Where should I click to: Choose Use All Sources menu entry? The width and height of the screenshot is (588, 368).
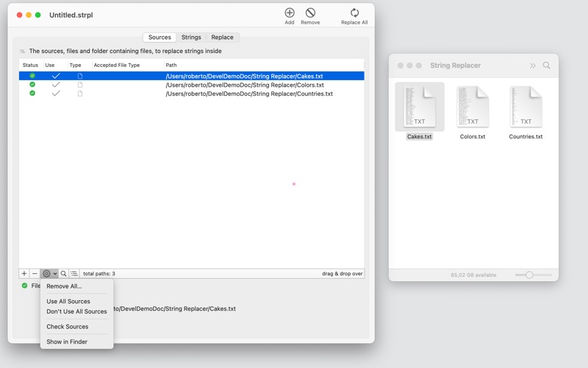pyautogui.click(x=68, y=301)
